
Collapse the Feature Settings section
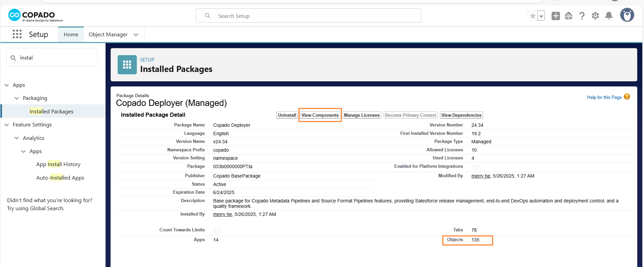[7, 125]
